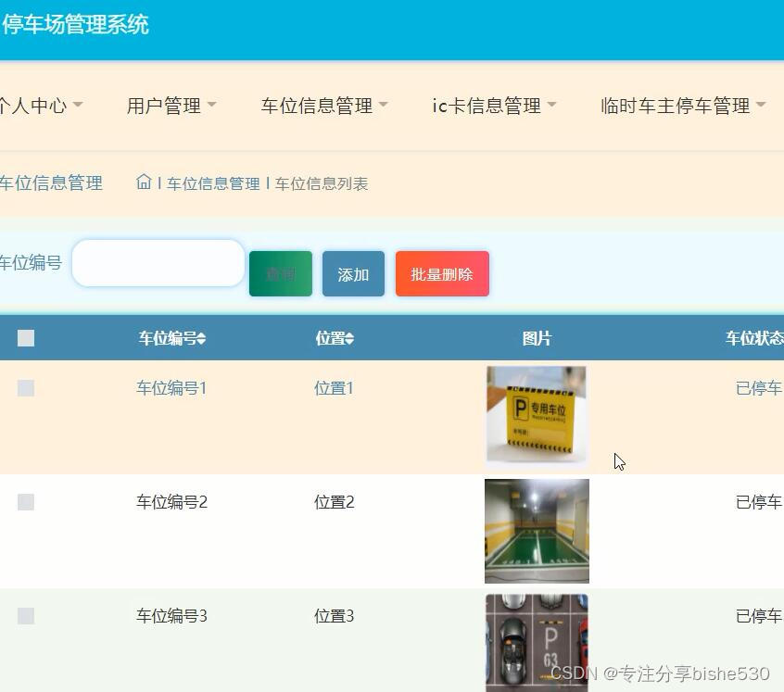
Task: Open the 车位编号1 record link
Action: pos(171,388)
